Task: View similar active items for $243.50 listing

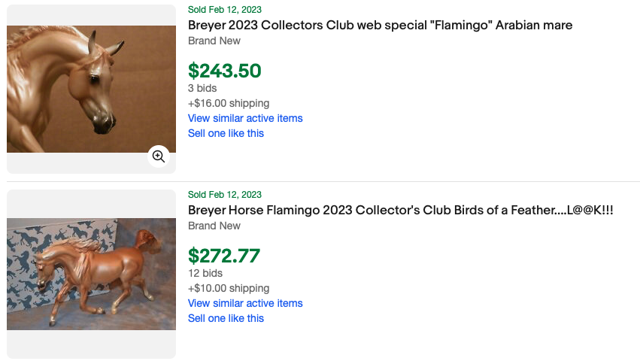Action: tap(245, 118)
